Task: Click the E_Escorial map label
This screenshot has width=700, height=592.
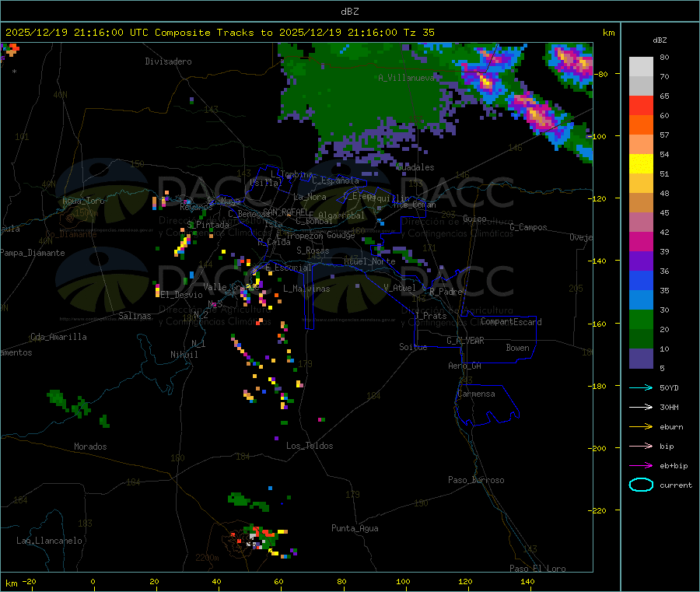Action: click(289, 268)
